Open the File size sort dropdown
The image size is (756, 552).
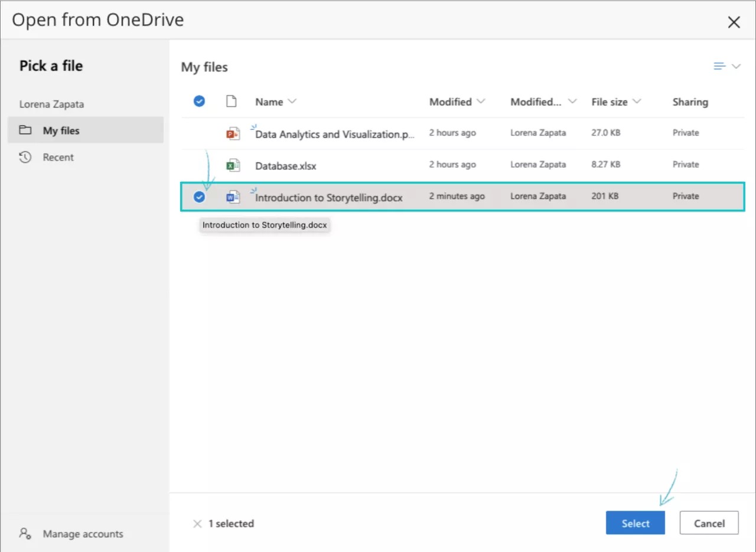tap(637, 101)
